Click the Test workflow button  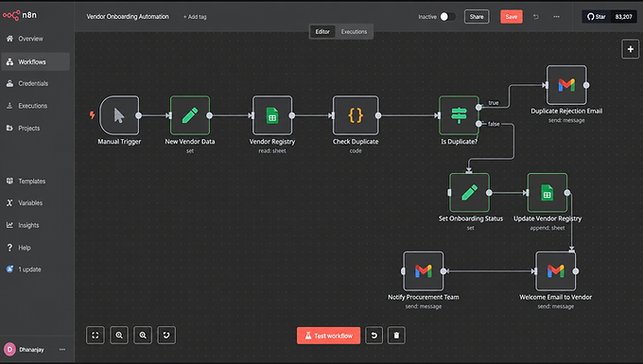(x=328, y=336)
